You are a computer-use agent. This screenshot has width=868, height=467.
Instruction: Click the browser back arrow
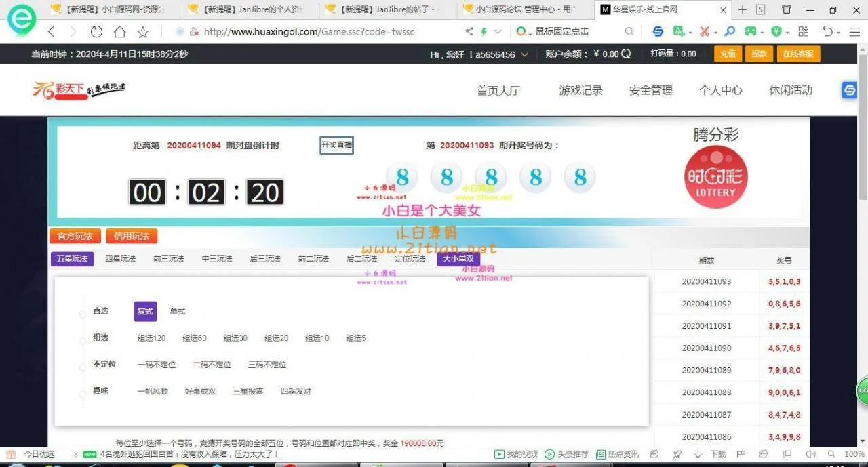coord(52,32)
